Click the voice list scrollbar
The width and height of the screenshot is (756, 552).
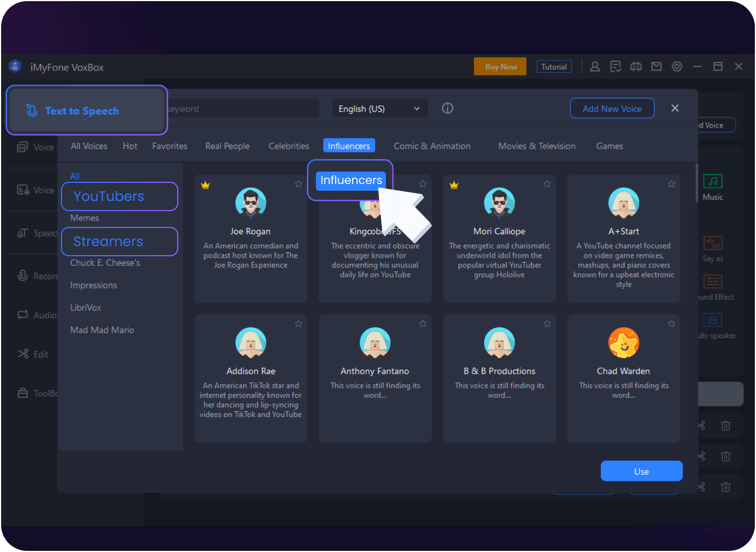[x=697, y=183]
